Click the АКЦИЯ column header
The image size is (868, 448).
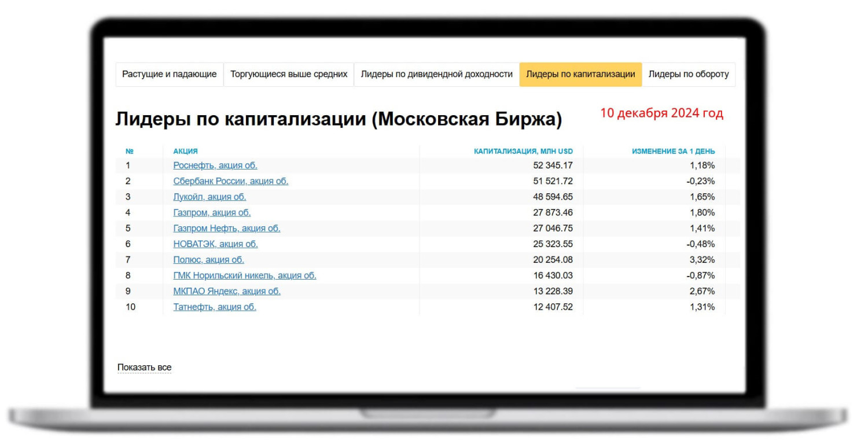tap(185, 151)
